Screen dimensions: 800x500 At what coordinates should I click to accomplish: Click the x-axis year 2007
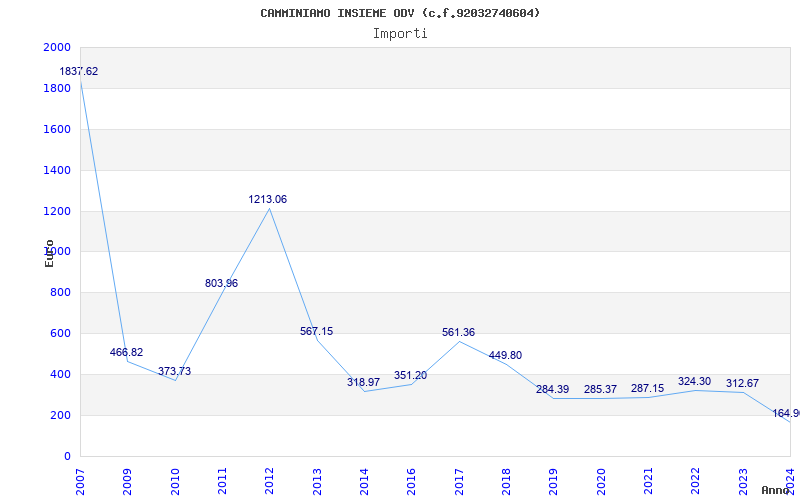pyautogui.click(x=80, y=482)
